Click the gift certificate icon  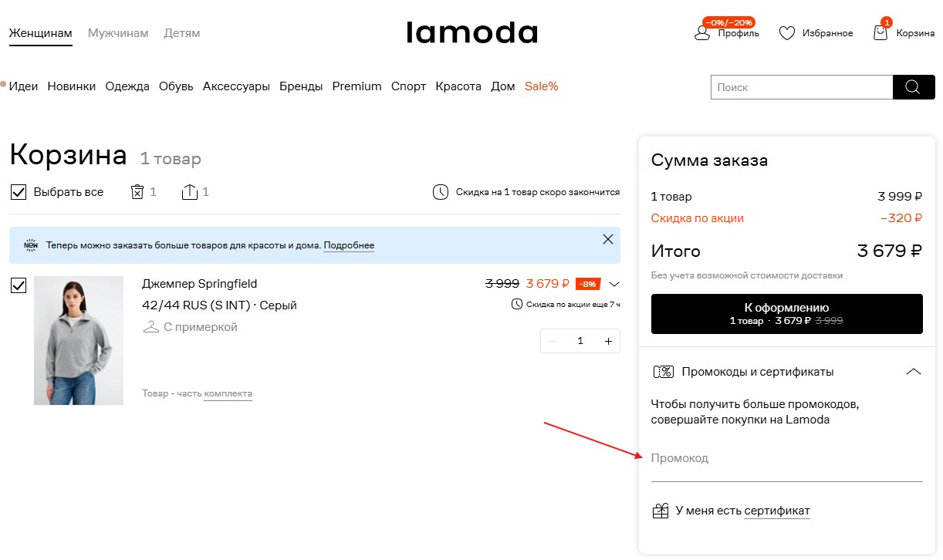660,511
